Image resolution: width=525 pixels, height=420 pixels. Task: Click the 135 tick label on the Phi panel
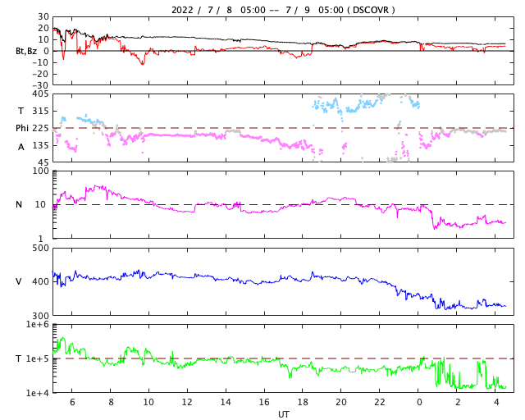[40, 145]
